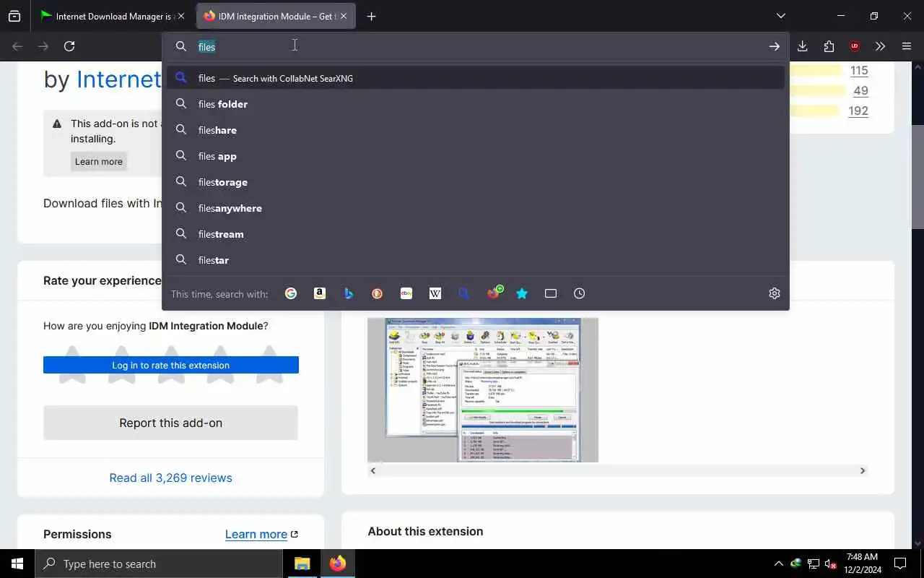Open the Windows Start menu
This screenshot has width=924, height=578.
click(17, 564)
